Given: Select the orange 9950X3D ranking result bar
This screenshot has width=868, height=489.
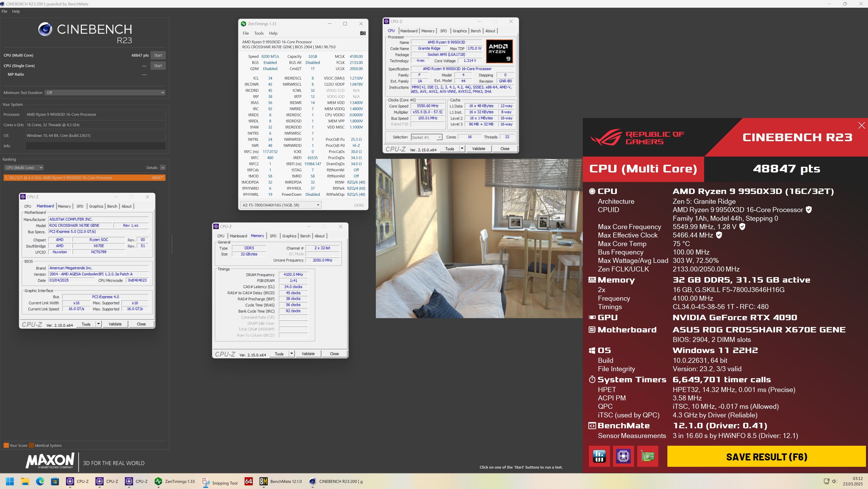Looking at the screenshot, I should pos(84,178).
